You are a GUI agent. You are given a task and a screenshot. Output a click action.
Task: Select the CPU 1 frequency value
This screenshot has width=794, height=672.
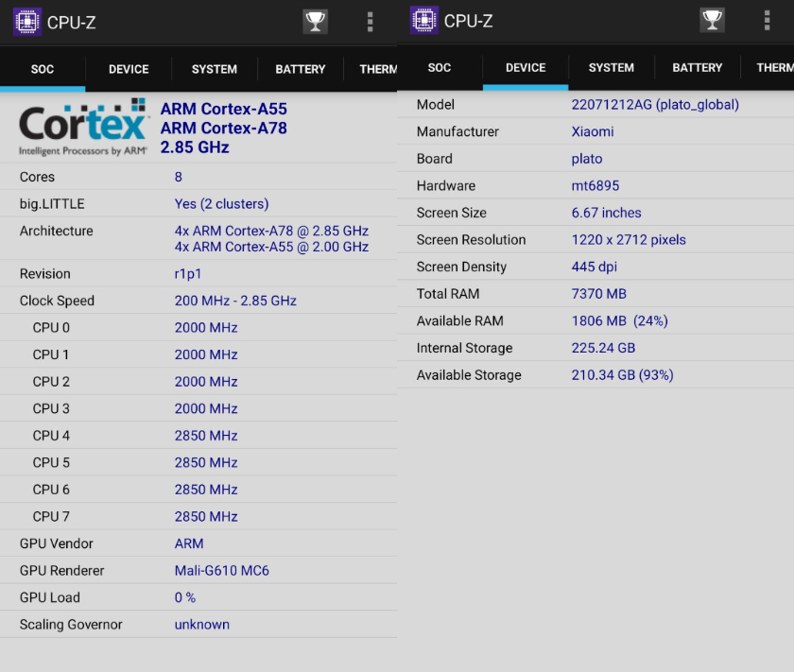(206, 354)
